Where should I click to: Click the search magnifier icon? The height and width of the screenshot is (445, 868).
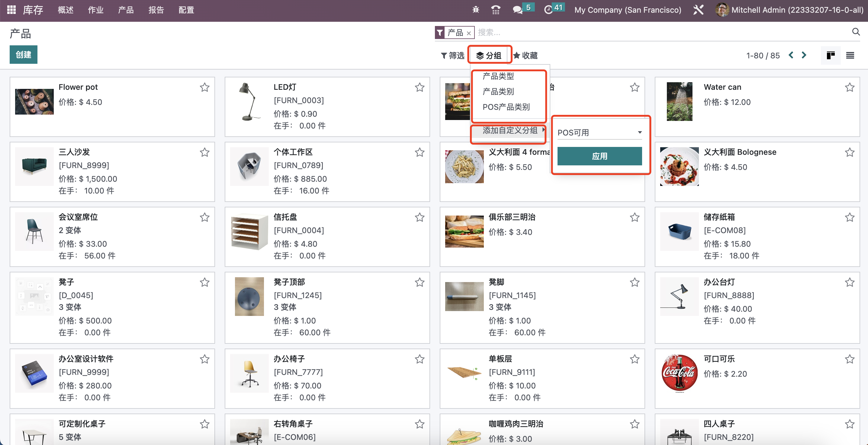[x=856, y=32]
